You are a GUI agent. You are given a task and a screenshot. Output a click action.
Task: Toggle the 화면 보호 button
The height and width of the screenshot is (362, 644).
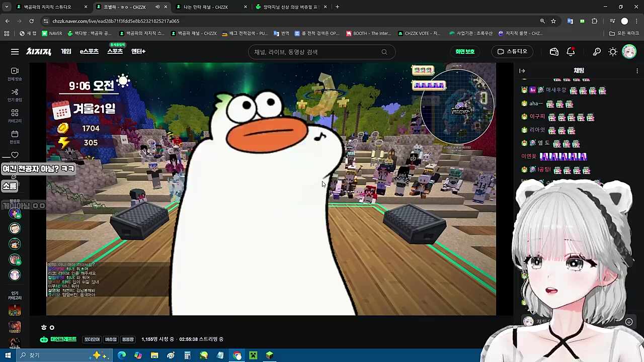click(x=464, y=52)
